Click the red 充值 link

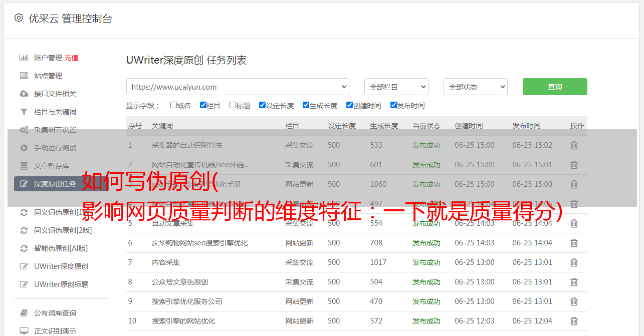(x=71, y=58)
